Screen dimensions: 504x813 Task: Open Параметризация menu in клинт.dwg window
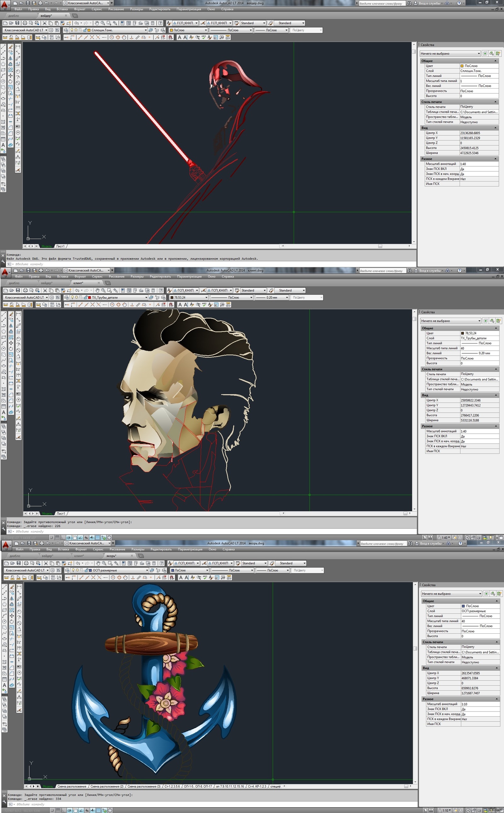[x=189, y=276]
